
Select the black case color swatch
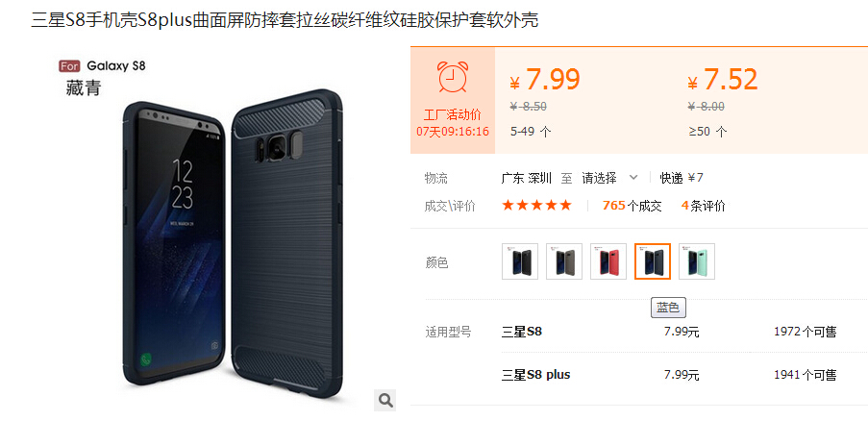coord(520,261)
